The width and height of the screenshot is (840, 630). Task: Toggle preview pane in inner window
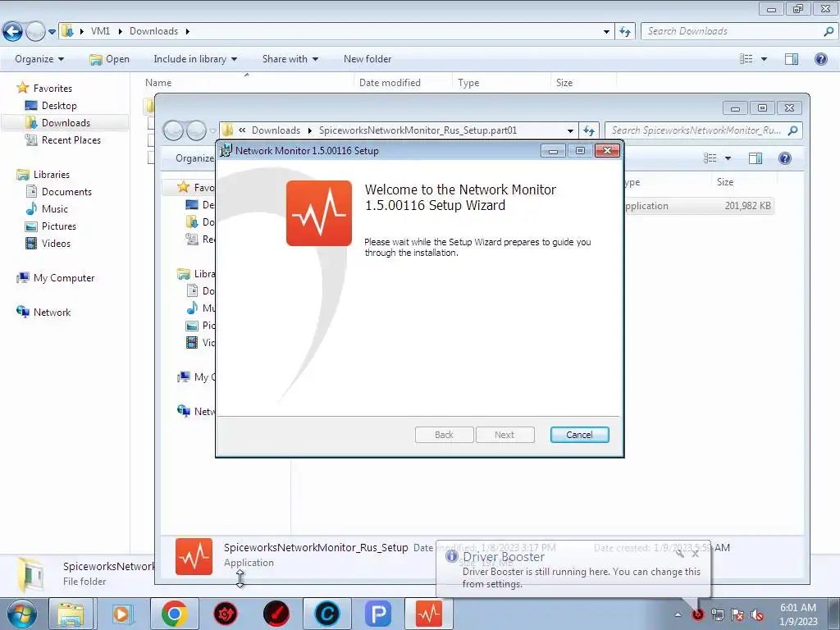coord(756,158)
